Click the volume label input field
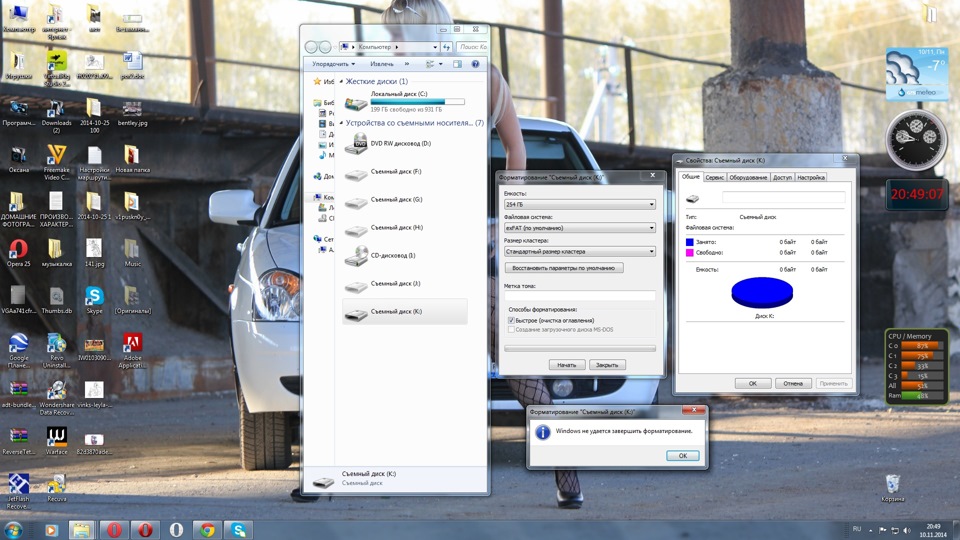The image size is (960, 540). click(x=580, y=296)
